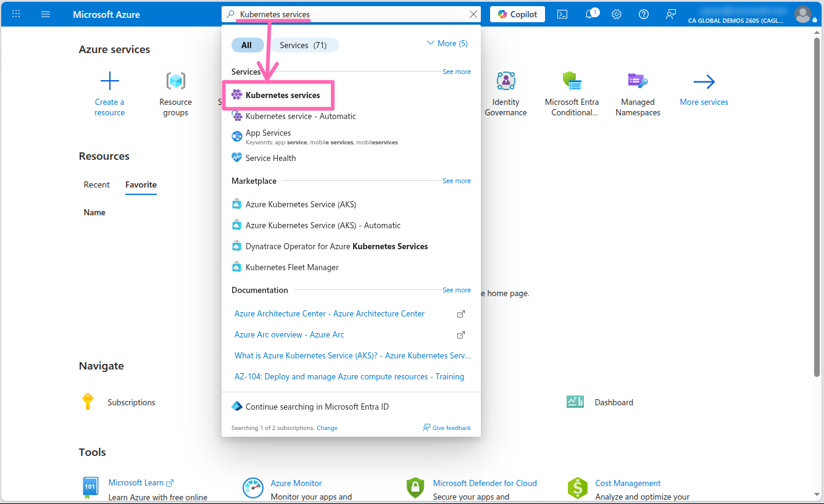824x504 pixels.
Task: Open Subscriptions key icon
Action: pyautogui.click(x=88, y=402)
